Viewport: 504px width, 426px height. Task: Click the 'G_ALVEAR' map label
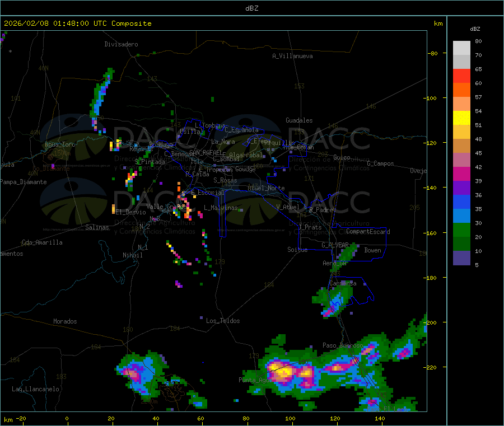335,245
